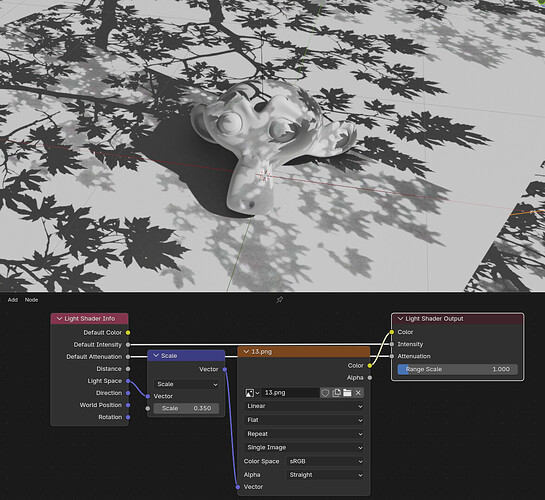Open the Repeat extension dropdown
545x500 pixels.
pyautogui.click(x=304, y=434)
